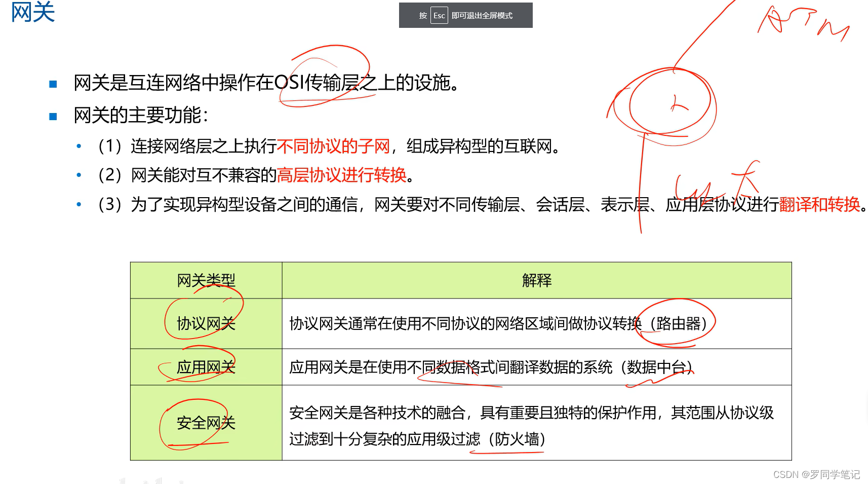
Task: Click the table header 网关类型
Action: pyautogui.click(x=206, y=280)
